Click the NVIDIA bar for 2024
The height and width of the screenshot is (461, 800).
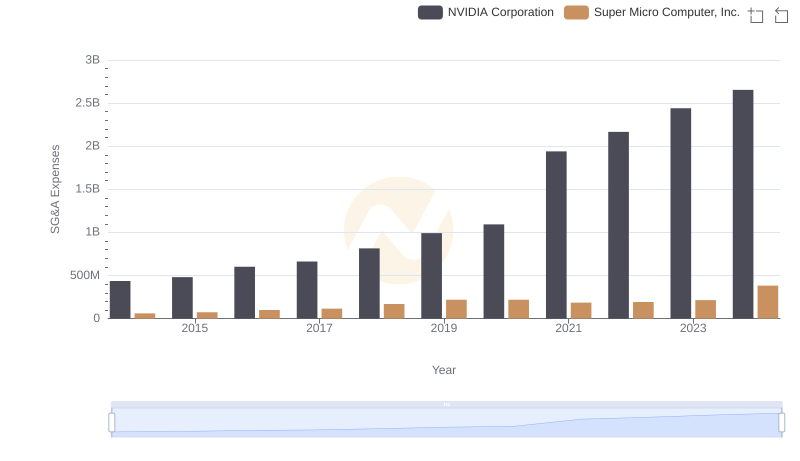[x=743, y=204]
